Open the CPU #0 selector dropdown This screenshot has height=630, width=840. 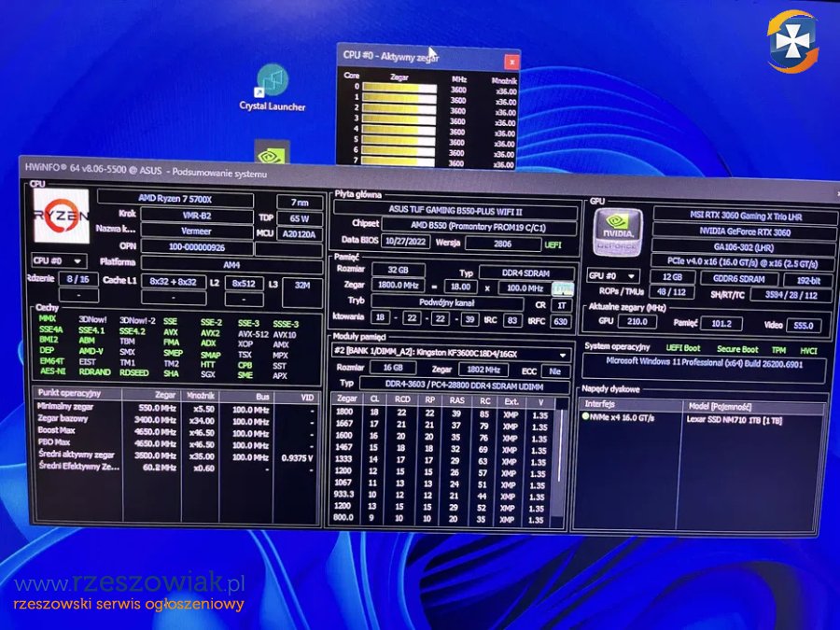[59, 261]
